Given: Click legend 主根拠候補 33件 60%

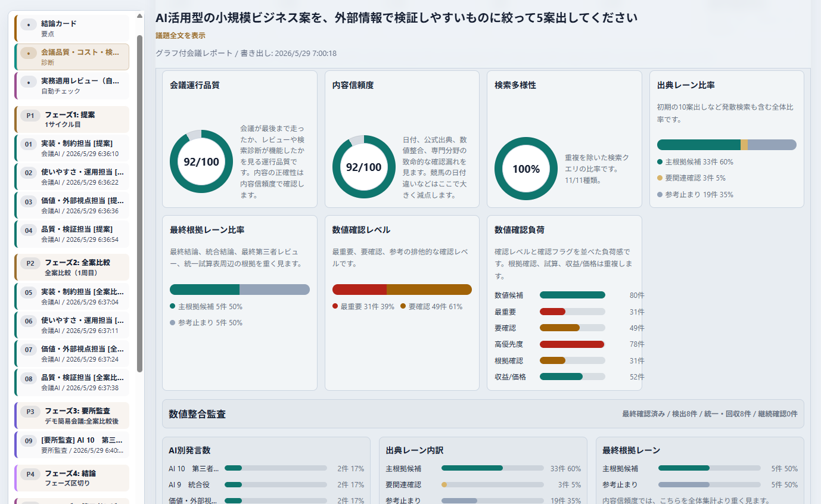Looking at the screenshot, I should (x=695, y=161).
